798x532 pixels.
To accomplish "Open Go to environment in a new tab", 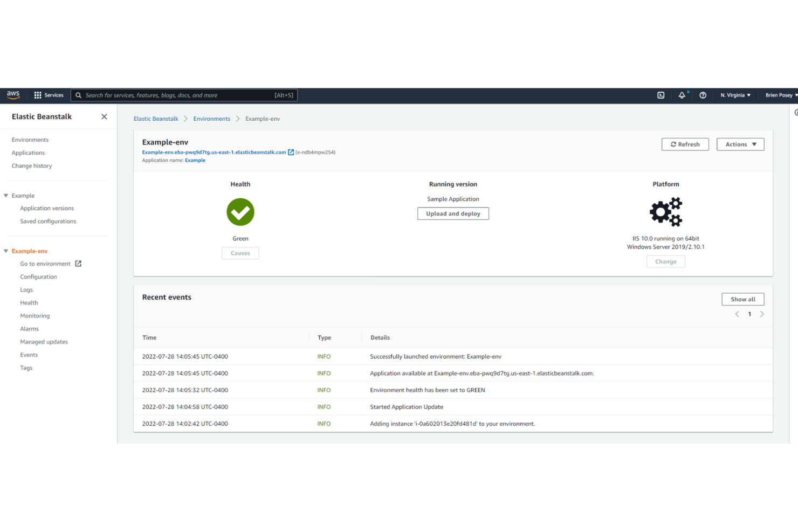I will click(x=79, y=264).
